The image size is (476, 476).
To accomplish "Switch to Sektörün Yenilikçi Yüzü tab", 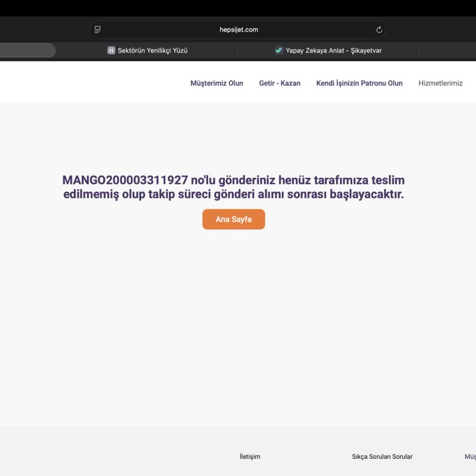I will coord(148,50).
